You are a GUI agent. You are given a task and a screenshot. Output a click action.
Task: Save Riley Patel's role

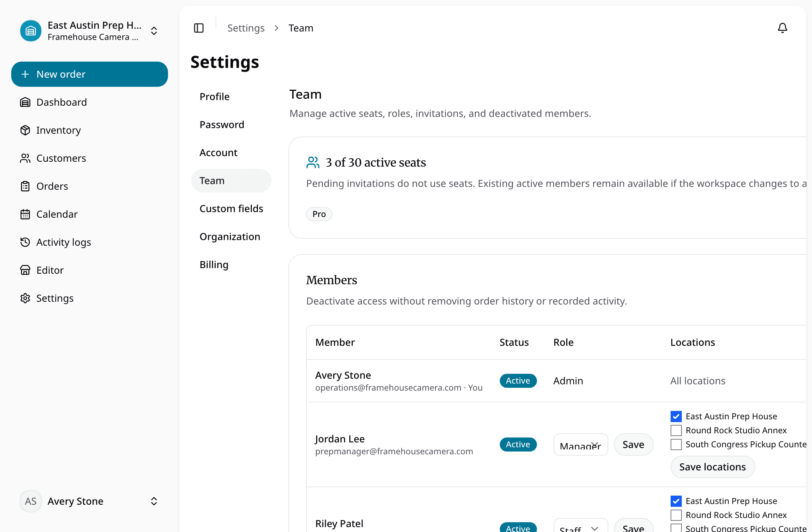point(633,525)
